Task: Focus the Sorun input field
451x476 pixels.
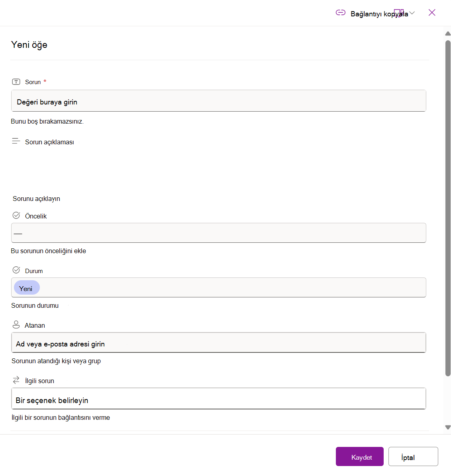Action: coord(218,101)
